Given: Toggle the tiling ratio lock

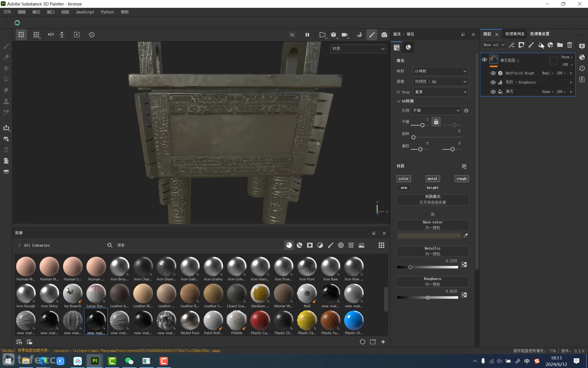Looking at the screenshot, I should [x=436, y=122].
